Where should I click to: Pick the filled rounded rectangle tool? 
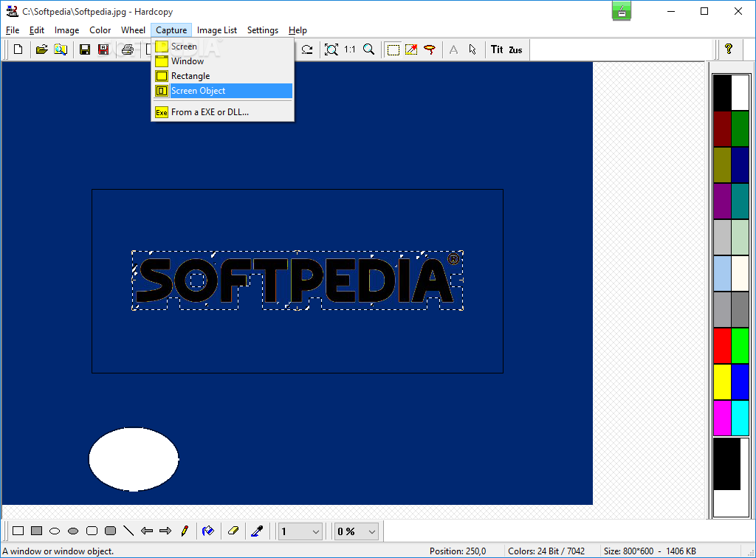pyautogui.click(x=110, y=531)
